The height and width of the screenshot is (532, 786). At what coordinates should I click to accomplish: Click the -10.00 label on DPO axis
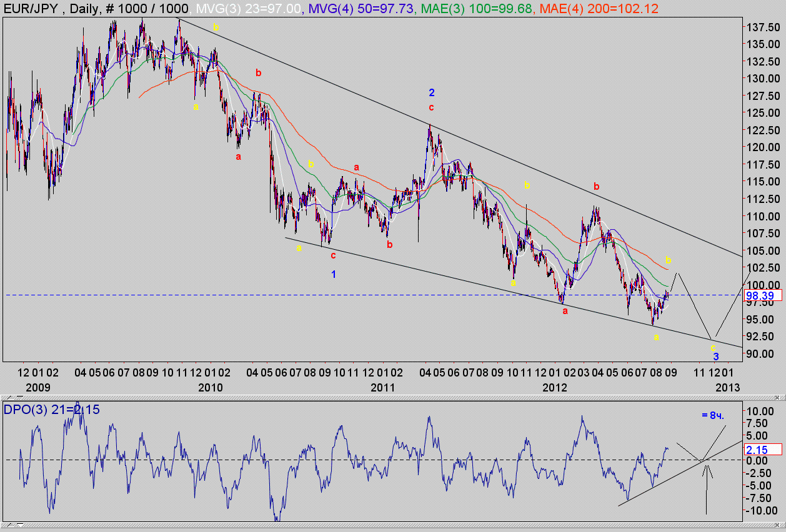(x=761, y=510)
